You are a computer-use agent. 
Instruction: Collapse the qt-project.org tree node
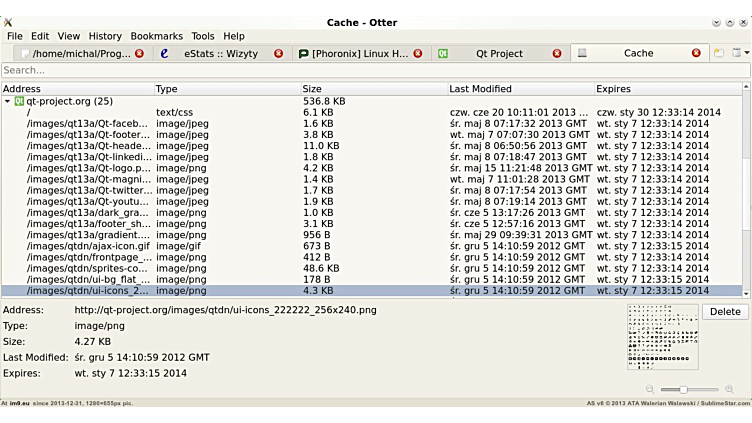point(7,101)
